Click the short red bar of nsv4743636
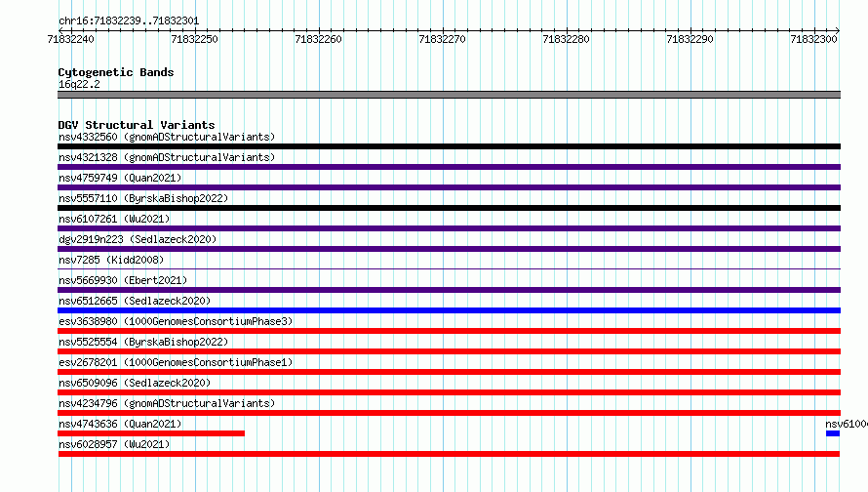The image size is (868, 492). coord(151,433)
